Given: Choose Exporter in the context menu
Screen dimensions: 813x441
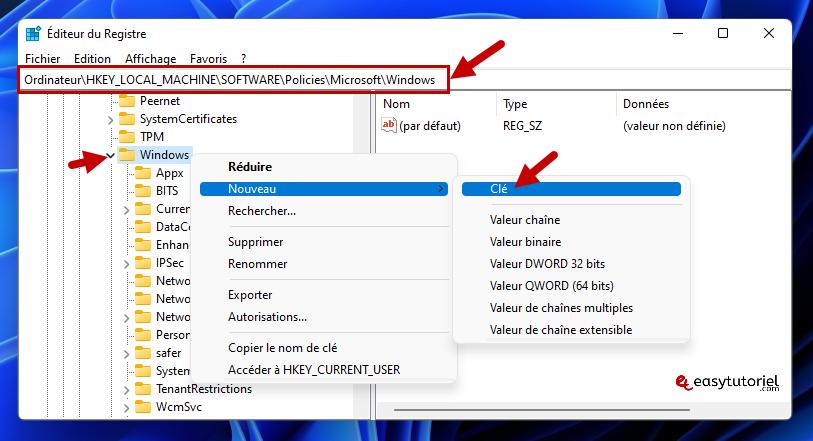Looking at the screenshot, I should point(324,295).
